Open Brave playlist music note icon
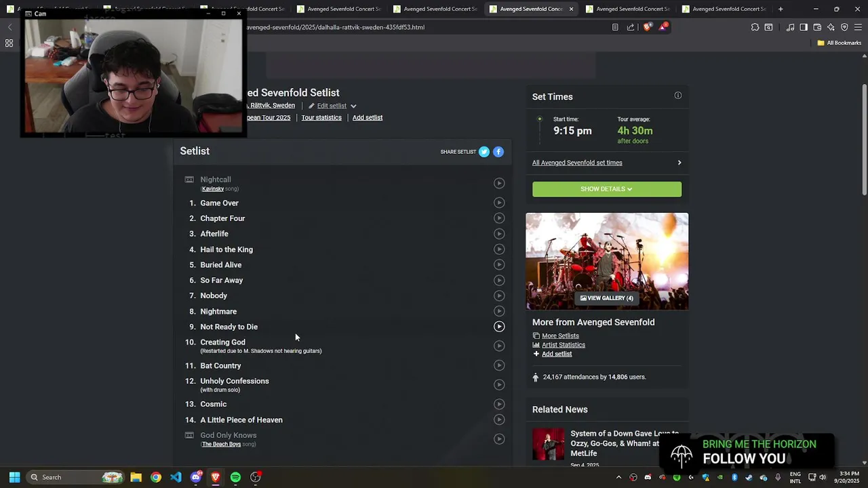 [x=790, y=27]
